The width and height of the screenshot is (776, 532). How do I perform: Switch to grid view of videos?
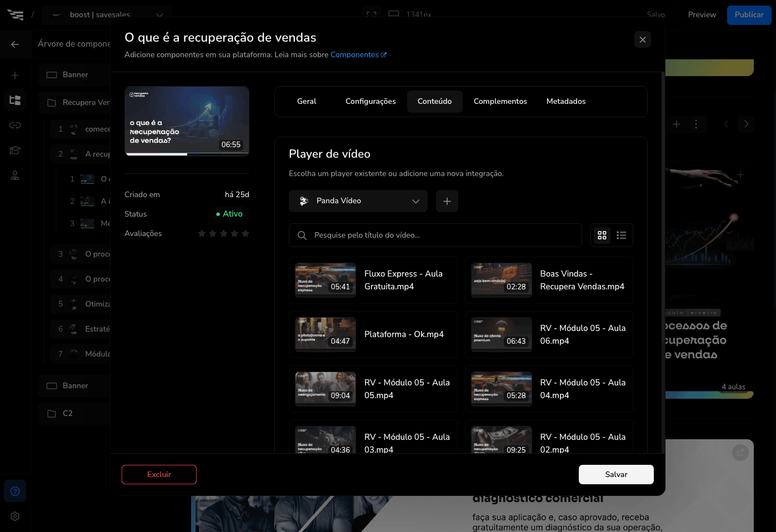(x=602, y=235)
